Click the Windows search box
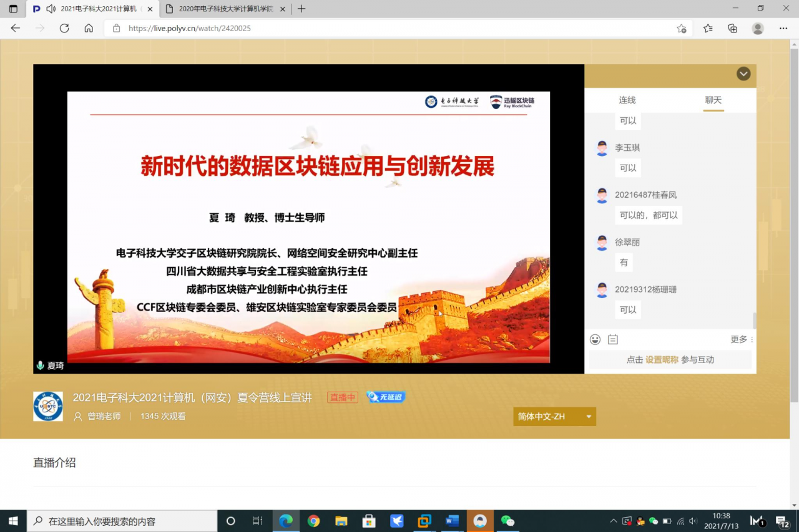 pos(122,521)
